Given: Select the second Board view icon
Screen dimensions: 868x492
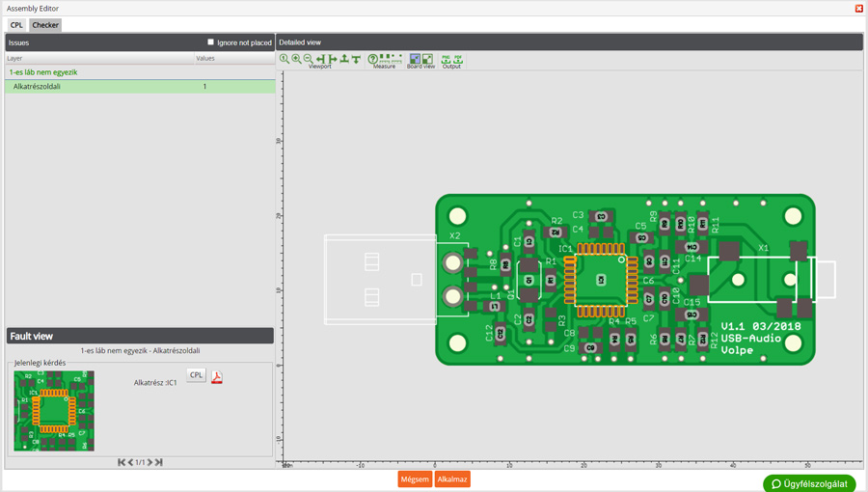Looking at the screenshot, I should pos(427,59).
